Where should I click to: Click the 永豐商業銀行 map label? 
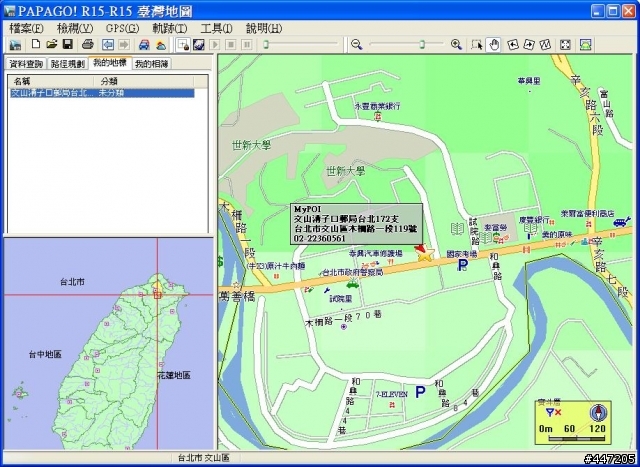coord(377,107)
